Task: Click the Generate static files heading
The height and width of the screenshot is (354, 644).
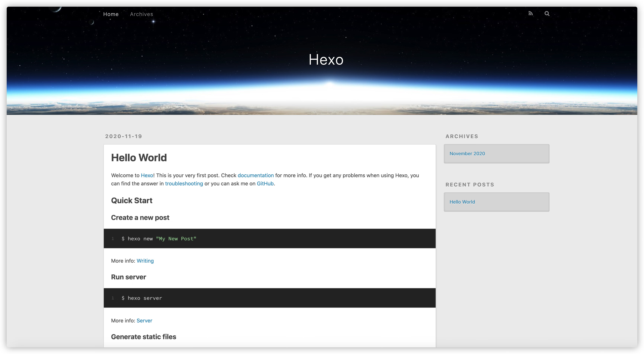Action: tap(143, 337)
